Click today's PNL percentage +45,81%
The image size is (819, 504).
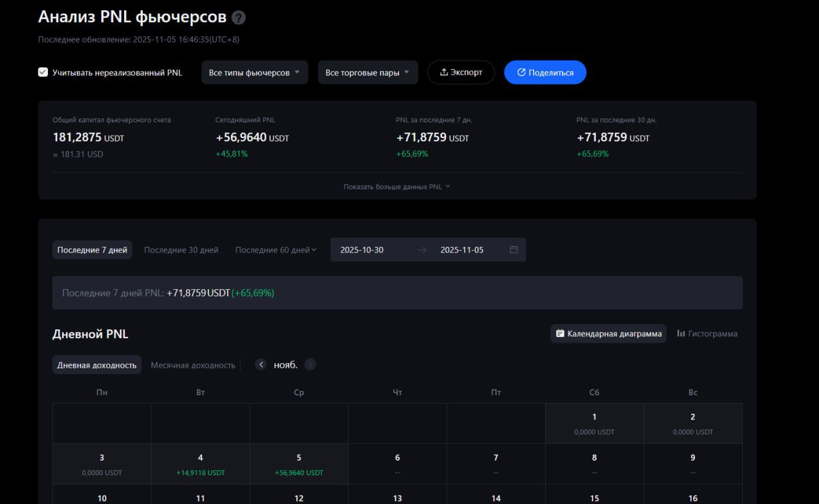[232, 154]
